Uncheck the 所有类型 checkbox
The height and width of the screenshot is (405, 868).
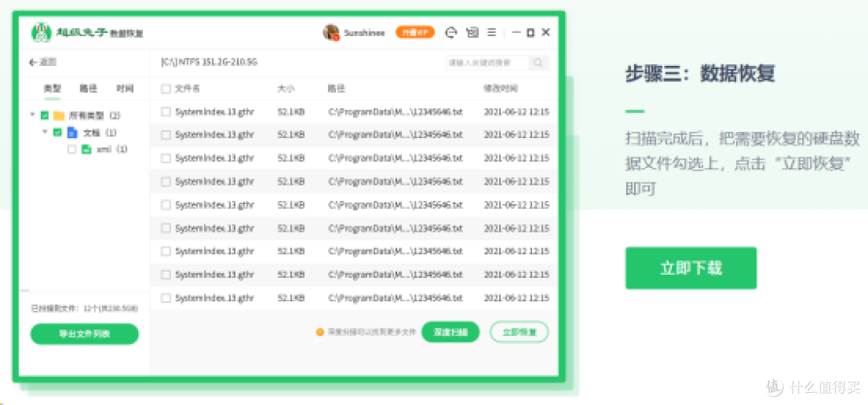tap(45, 116)
